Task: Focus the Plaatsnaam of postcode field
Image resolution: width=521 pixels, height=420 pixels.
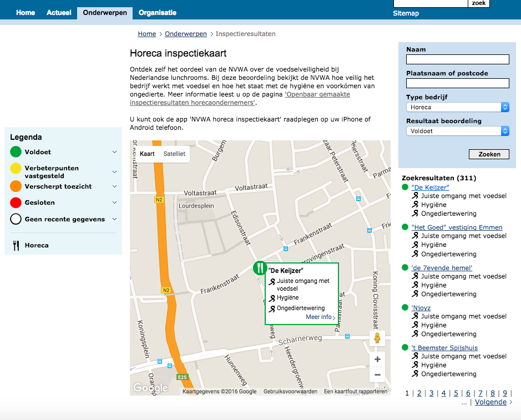Action: (x=458, y=83)
